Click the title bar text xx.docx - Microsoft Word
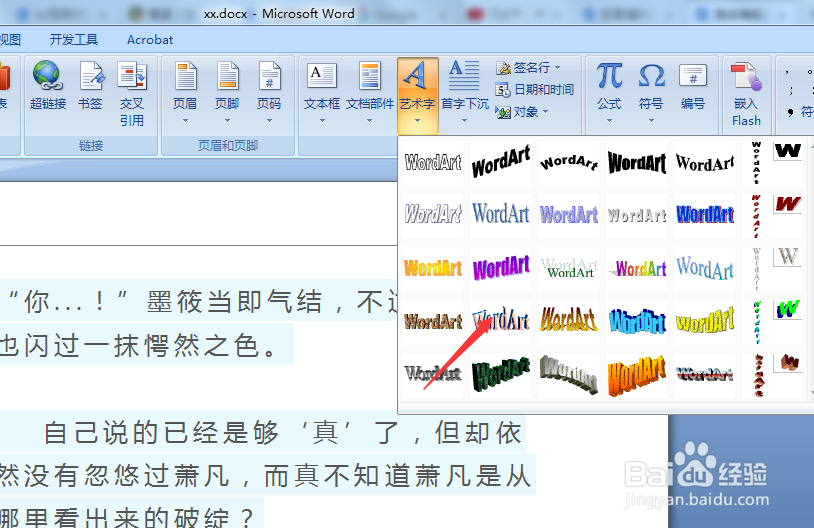814x528 pixels. click(279, 13)
